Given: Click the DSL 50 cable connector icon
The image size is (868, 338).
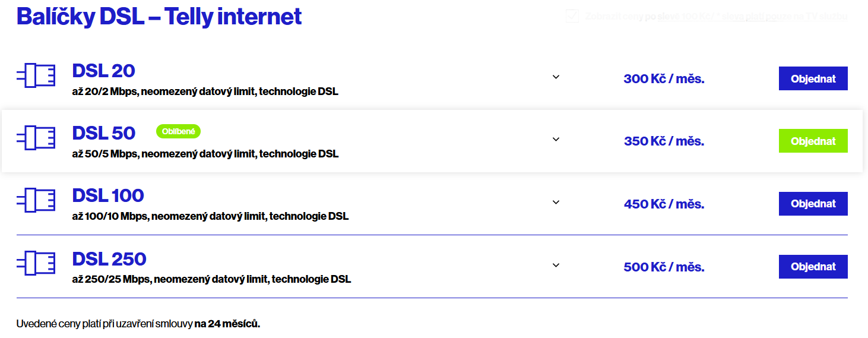Looking at the screenshot, I should tap(36, 138).
